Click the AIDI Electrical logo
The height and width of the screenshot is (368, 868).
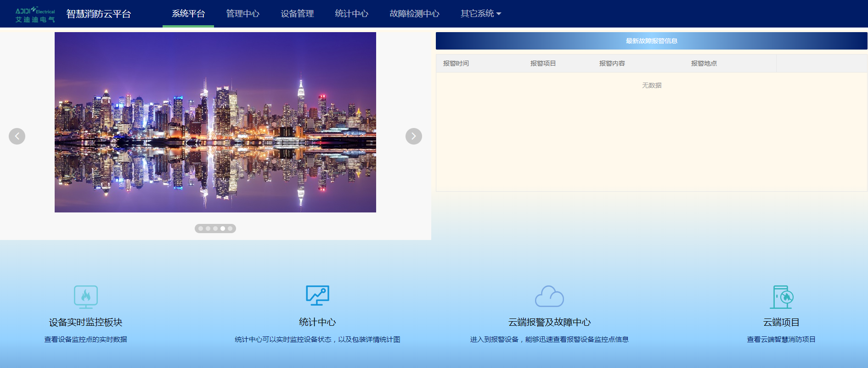35,14
